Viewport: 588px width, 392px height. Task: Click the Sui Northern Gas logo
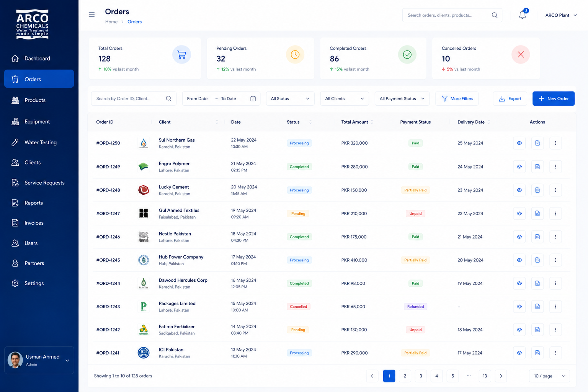[x=144, y=143]
